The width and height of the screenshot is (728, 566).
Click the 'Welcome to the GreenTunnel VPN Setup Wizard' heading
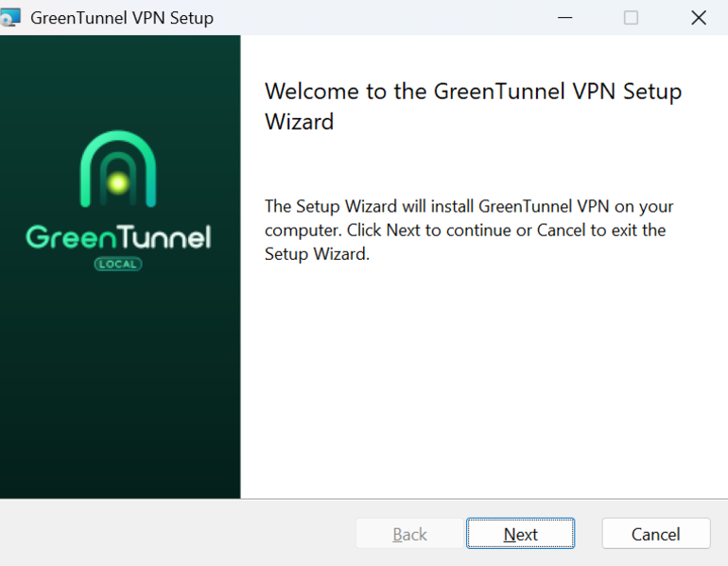pos(473,106)
